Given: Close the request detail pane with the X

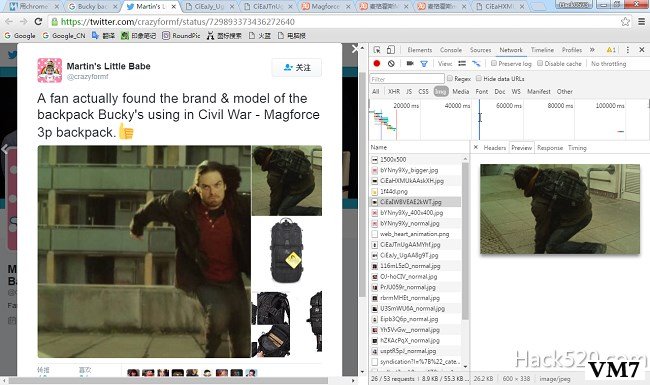Looking at the screenshot, I should click(x=476, y=148).
